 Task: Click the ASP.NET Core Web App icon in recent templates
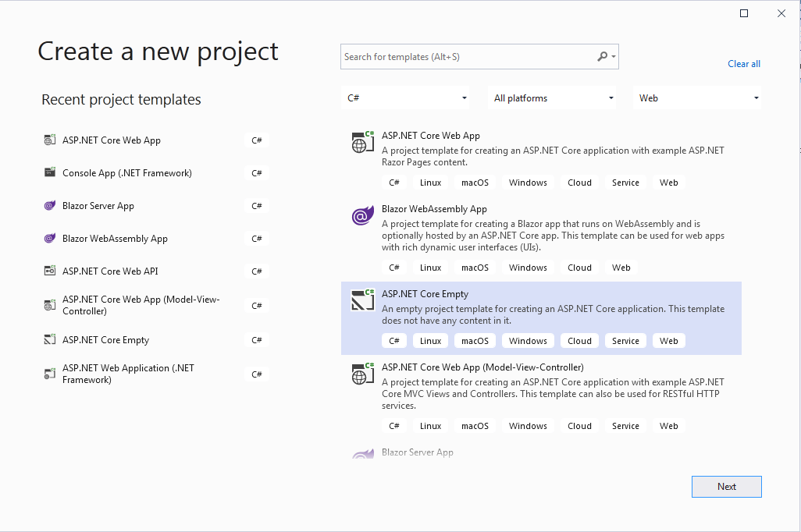pos(49,140)
